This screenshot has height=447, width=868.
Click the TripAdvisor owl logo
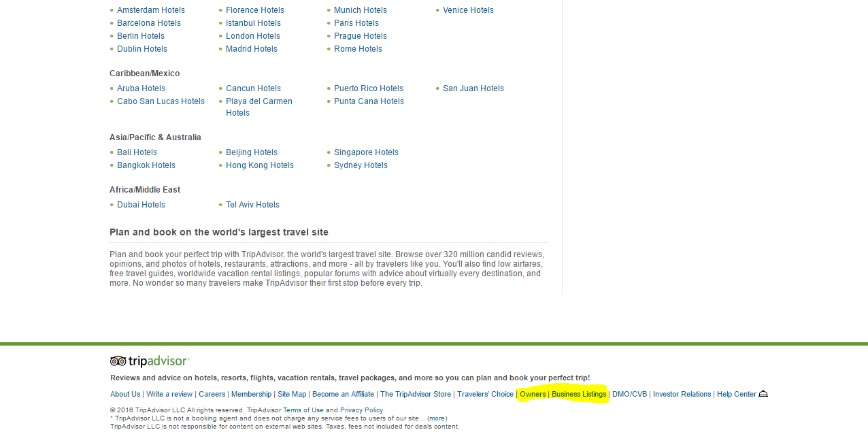(150, 361)
